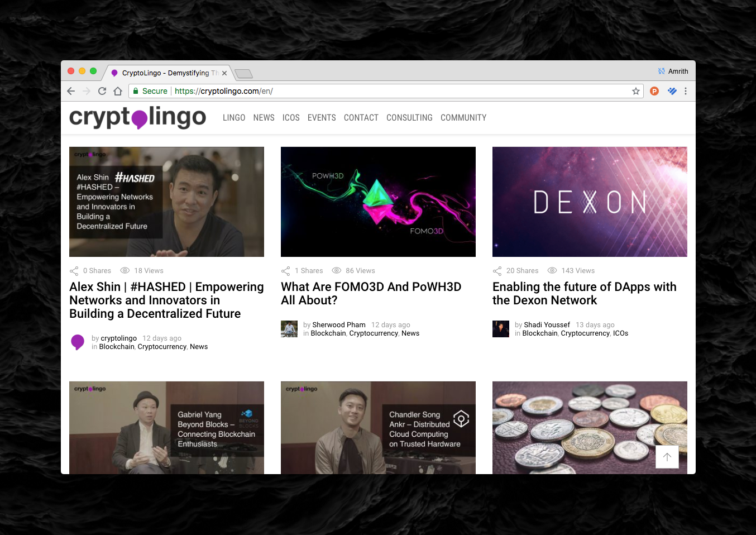
Task: Click the orange P extension icon
Action: (x=654, y=91)
